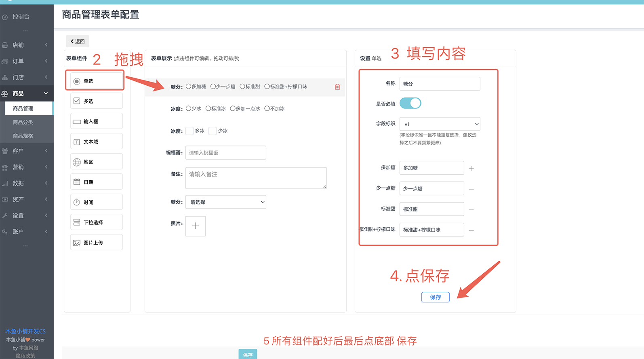Screen dimensions: 644x359
Task: Click the 返回 back button
Action: [x=78, y=41]
